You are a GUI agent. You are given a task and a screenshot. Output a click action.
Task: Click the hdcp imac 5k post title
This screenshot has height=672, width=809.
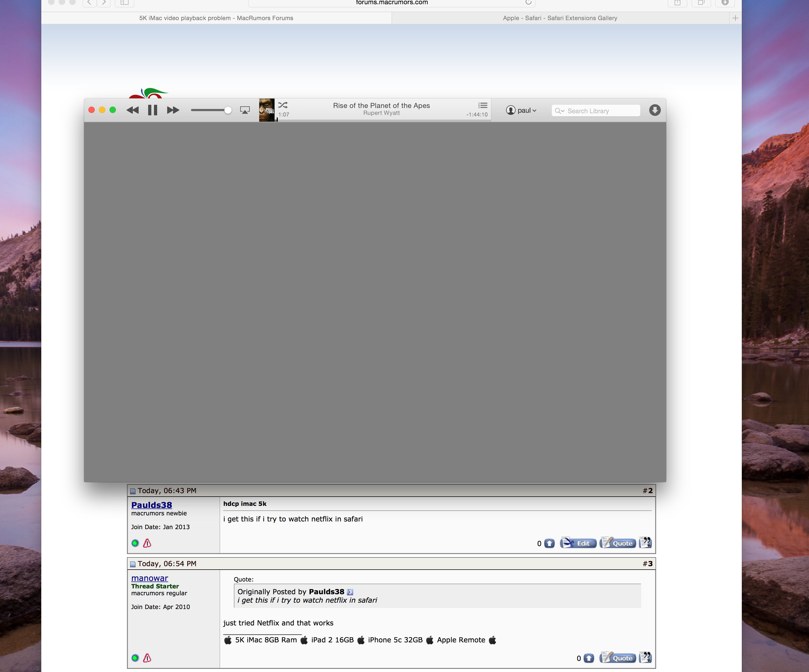[x=245, y=504]
